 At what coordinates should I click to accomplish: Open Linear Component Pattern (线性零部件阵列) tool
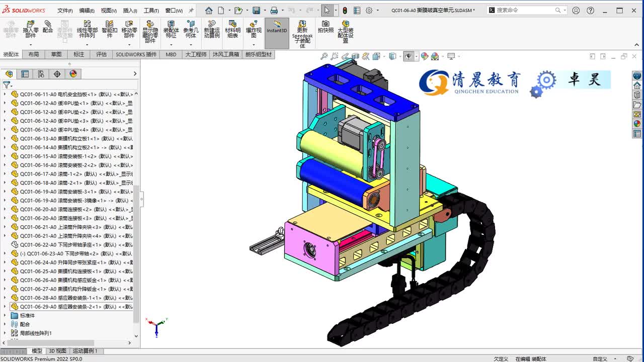[87, 29]
